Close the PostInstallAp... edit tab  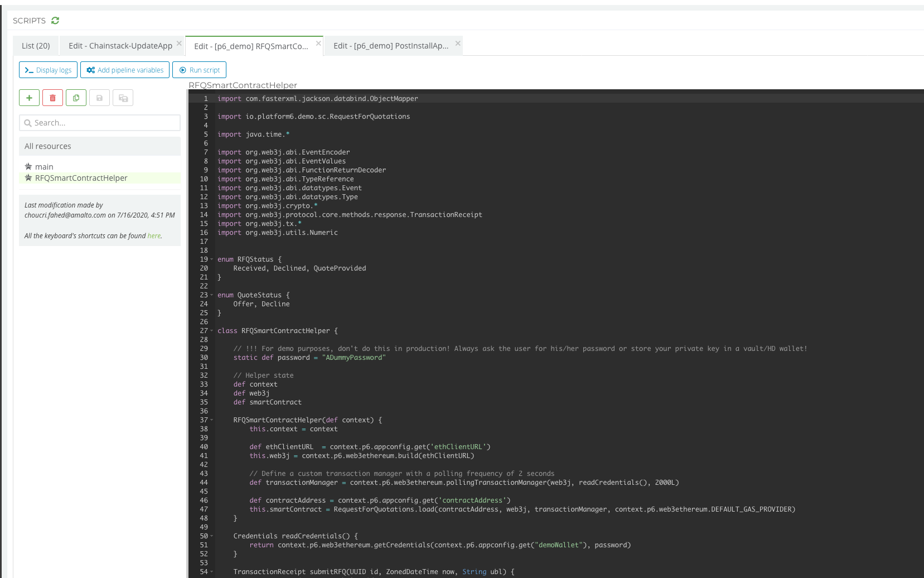click(x=458, y=44)
